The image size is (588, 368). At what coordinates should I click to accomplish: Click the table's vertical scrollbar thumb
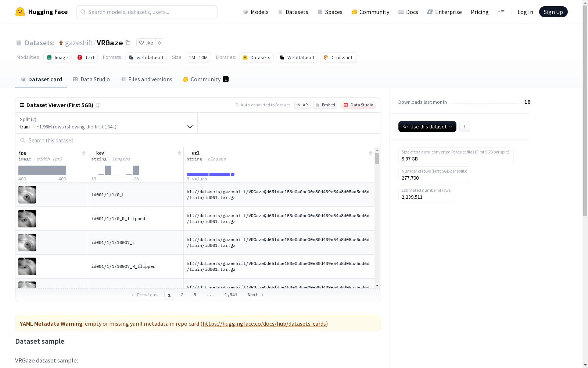point(377,158)
